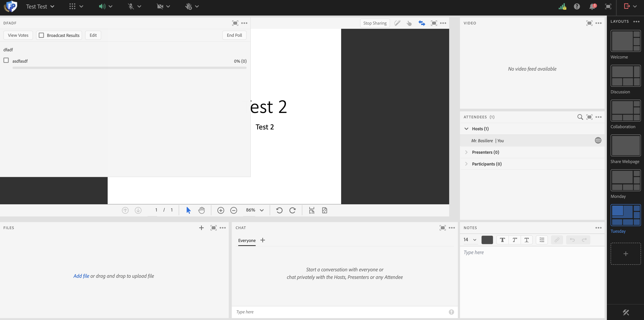Expand the Participants (0) group
This screenshot has height=320, width=644.
(x=466, y=164)
